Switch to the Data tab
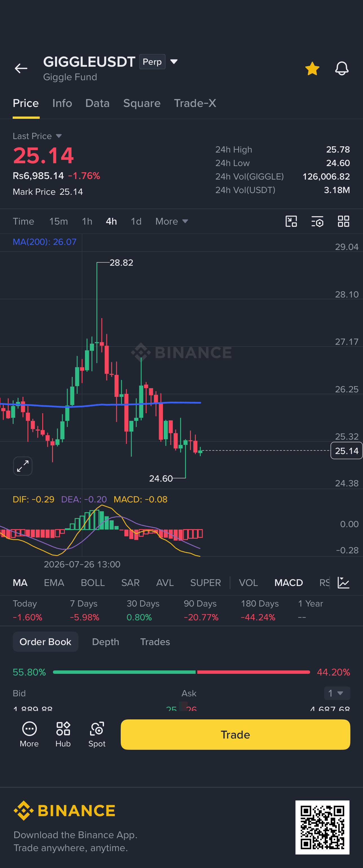Screen dimensions: 363x868 click(97, 103)
